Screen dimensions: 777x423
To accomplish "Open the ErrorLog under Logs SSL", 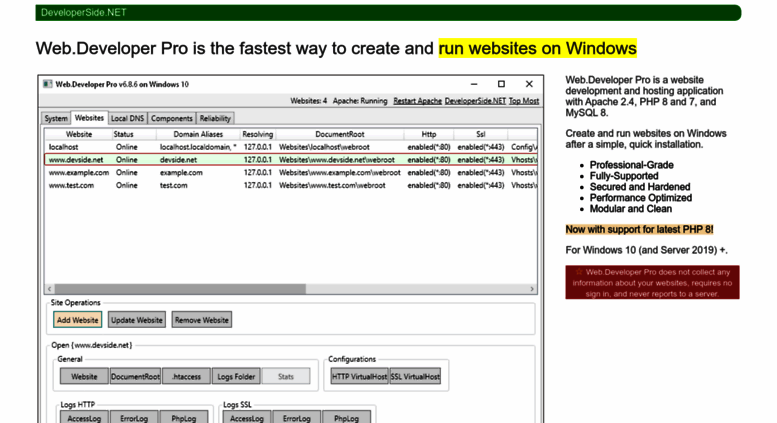I will (x=297, y=418).
